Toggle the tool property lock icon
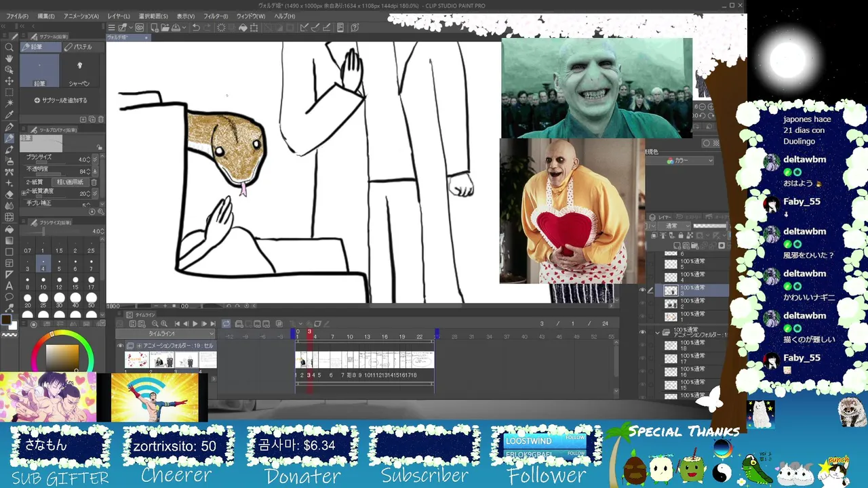This screenshot has width=868, height=488. 100,147
